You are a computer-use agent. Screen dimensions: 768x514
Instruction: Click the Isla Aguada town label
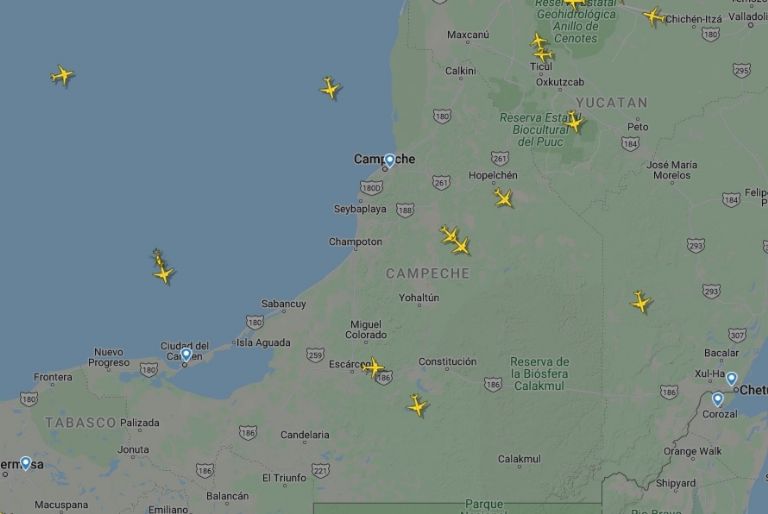pyautogui.click(x=264, y=343)
